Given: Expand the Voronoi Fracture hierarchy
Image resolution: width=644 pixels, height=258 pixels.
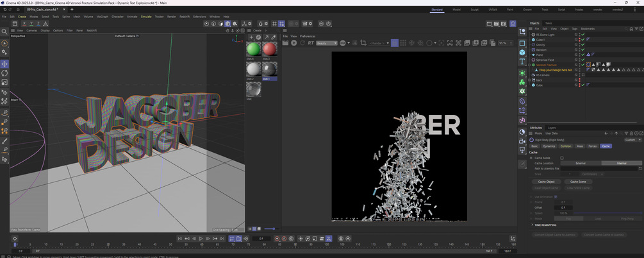Looking at the screenshot, I should point(530,65).
